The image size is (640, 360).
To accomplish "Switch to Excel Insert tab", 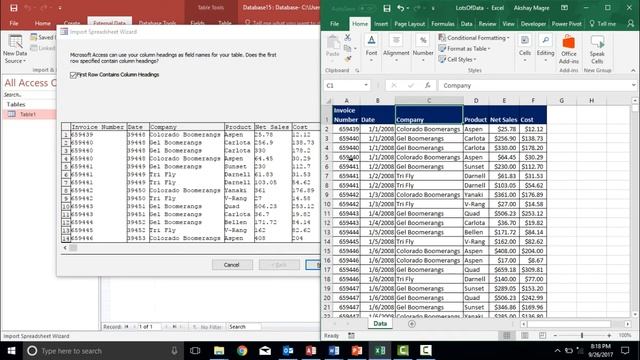I will click(381, 24).
